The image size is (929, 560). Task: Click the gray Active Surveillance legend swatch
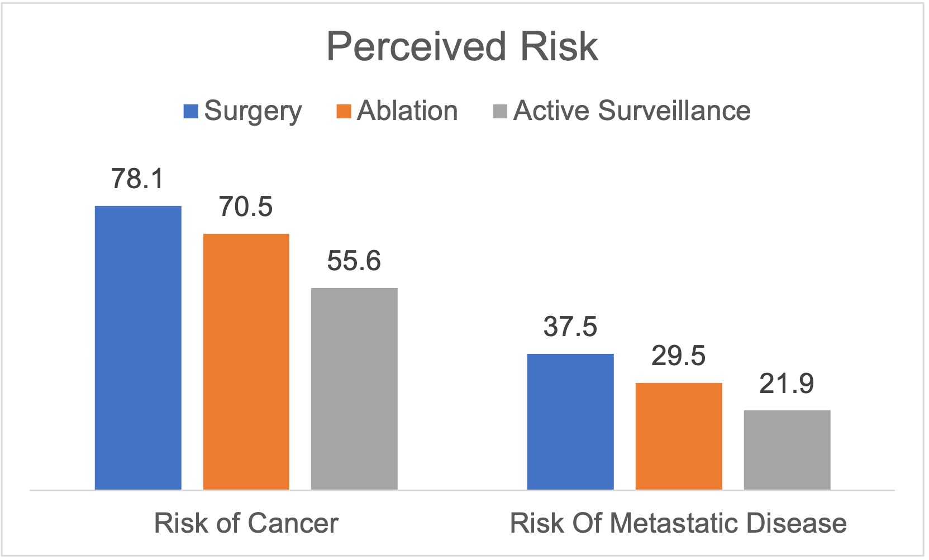tap(500, 111)
